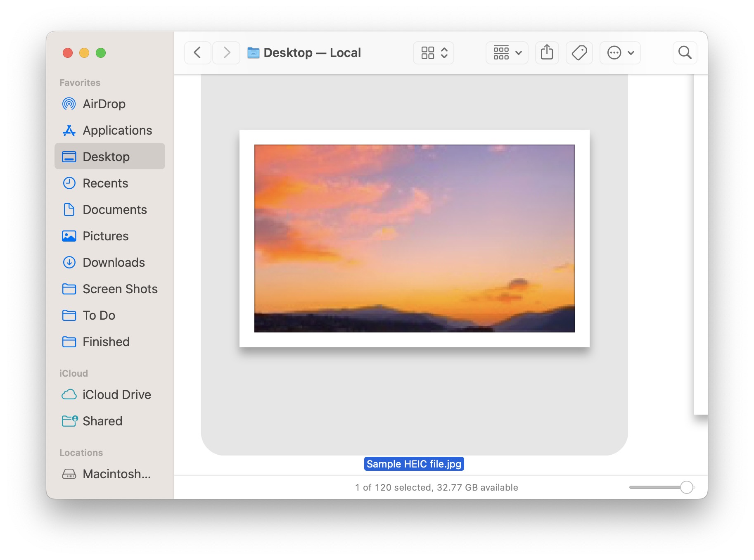The height and width of the screenshot is (560, 754).
Task: Select Downloads in the sidebar
Action: [x=114, y=263]
